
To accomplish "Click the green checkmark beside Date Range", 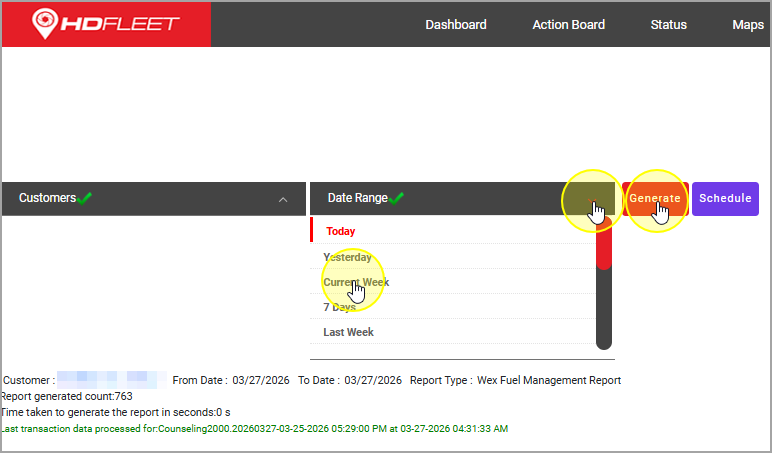I will pyautogui.click(x=397, y=198).
